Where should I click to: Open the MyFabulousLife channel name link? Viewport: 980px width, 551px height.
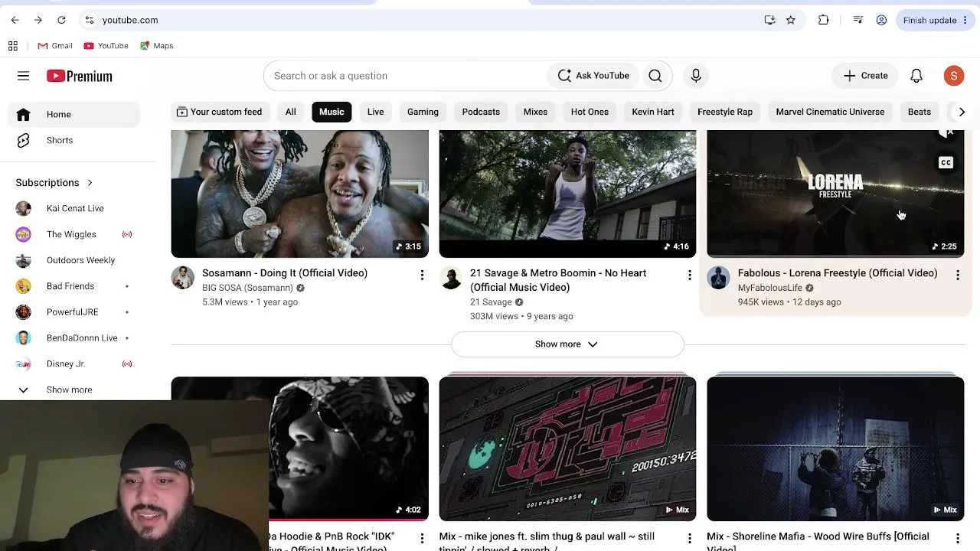[x=770, y=288]
